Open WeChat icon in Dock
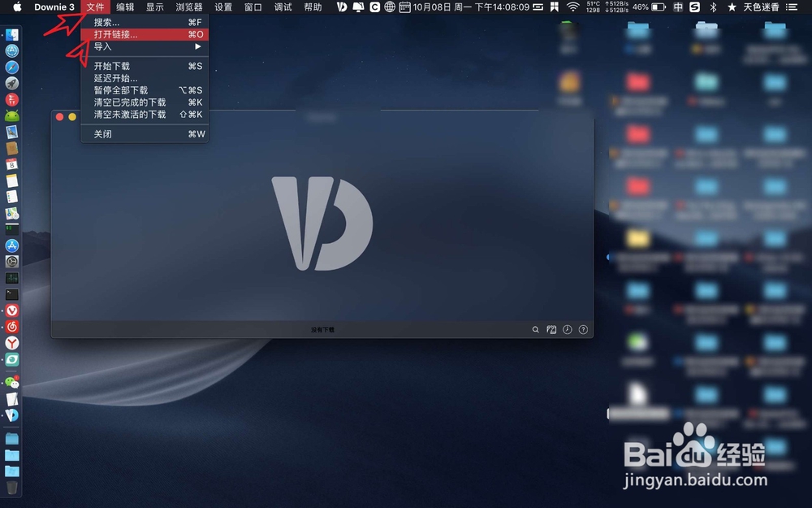The image size is (812, 508). click(x=12, y=383)
